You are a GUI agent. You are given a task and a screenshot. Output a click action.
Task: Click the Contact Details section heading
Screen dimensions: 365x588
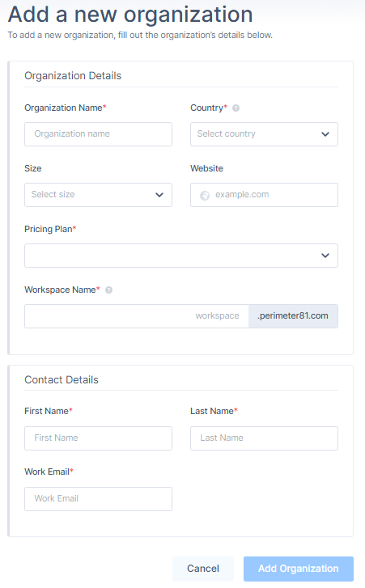[x=62, y=380]
